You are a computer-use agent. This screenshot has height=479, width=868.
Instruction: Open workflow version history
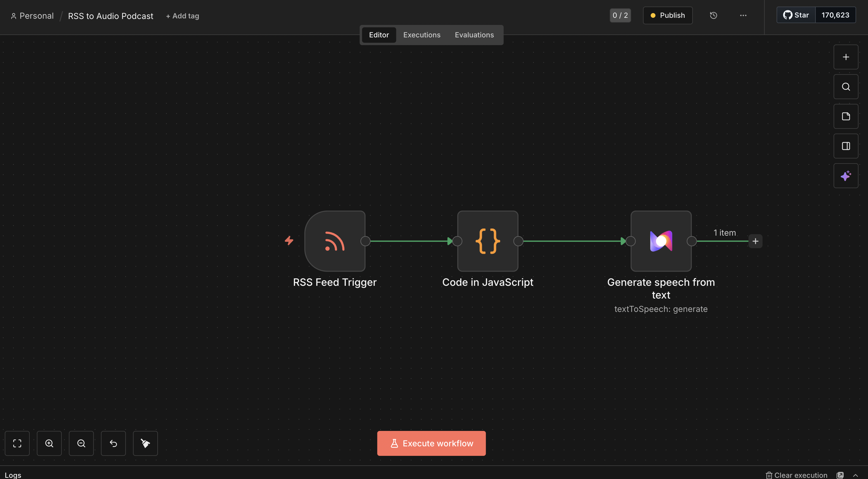tap(713, 15)
